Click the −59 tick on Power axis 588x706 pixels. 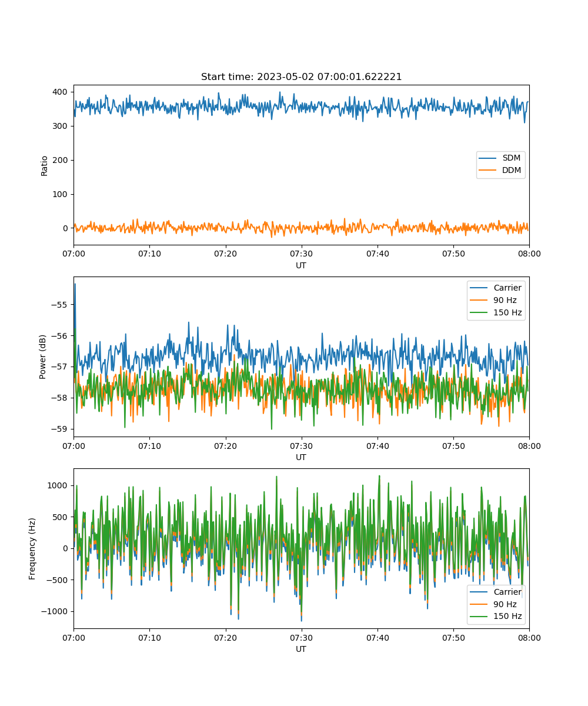60,428
